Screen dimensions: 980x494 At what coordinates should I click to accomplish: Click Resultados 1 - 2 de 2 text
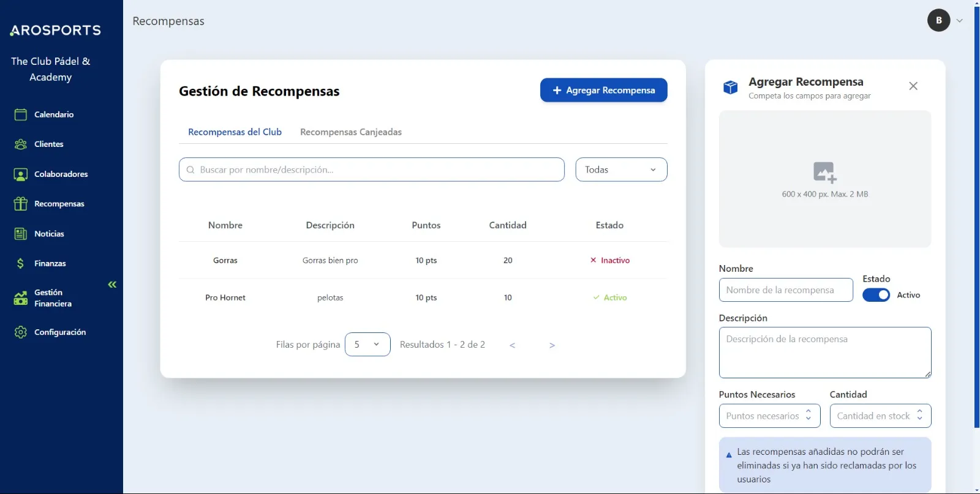pos(442,345)
